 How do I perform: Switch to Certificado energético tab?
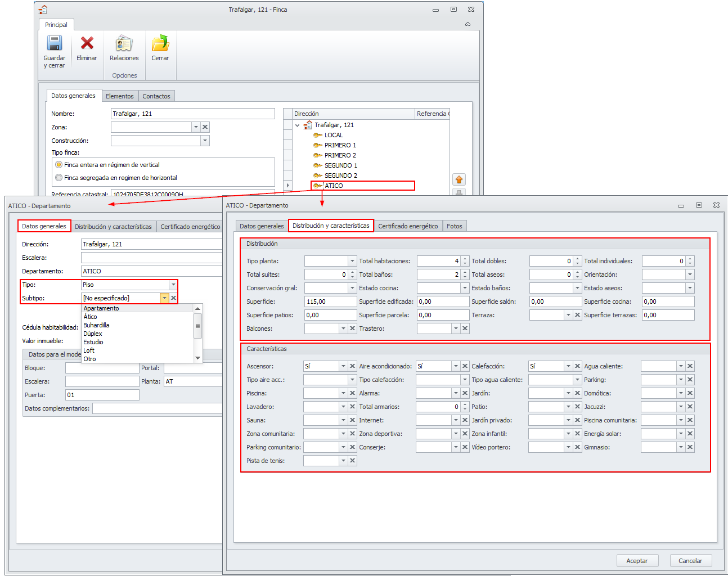408,226
